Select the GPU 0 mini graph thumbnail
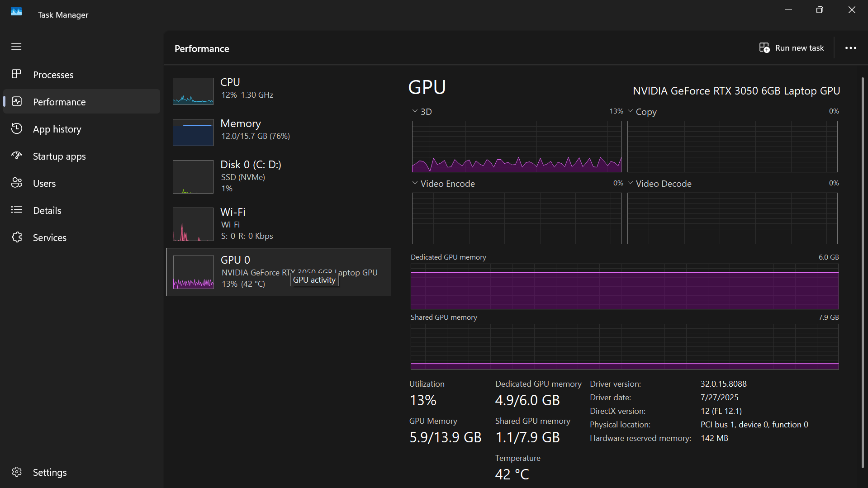Screen dimensions: 868x488 pos(194,272)
